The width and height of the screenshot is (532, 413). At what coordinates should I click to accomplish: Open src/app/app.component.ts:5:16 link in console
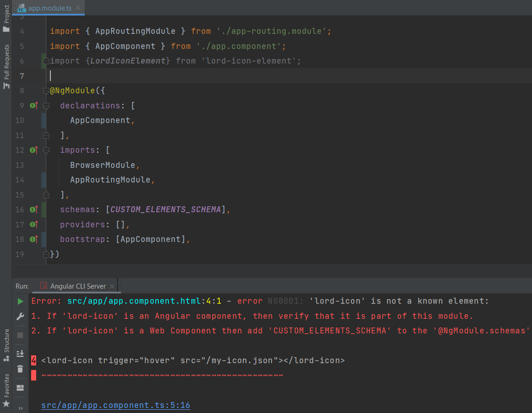click(x=115, y=405)
